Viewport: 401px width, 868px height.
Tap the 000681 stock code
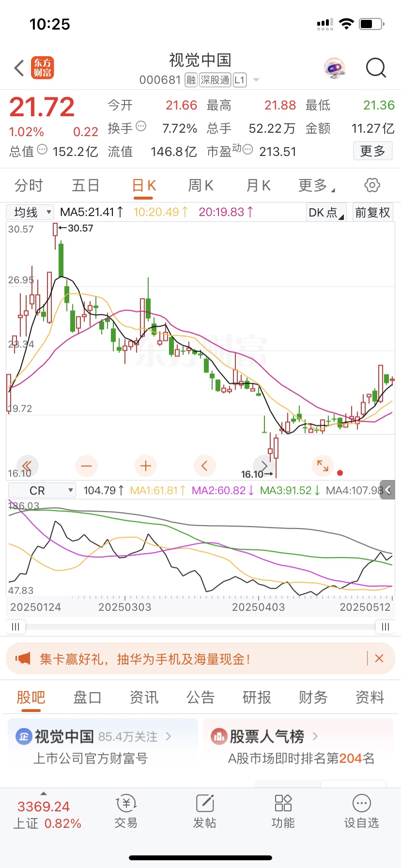click(160, 80)
